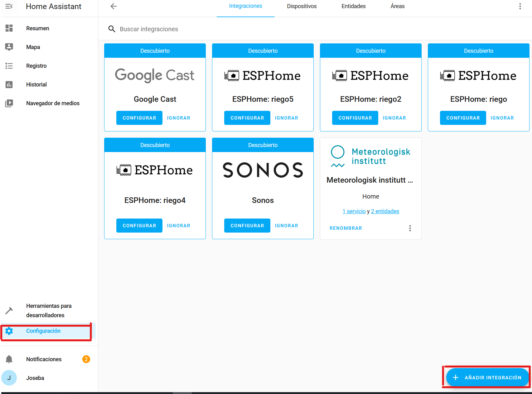Click the notifications badge showing 2
532x394 pixels.
point(86,359)
